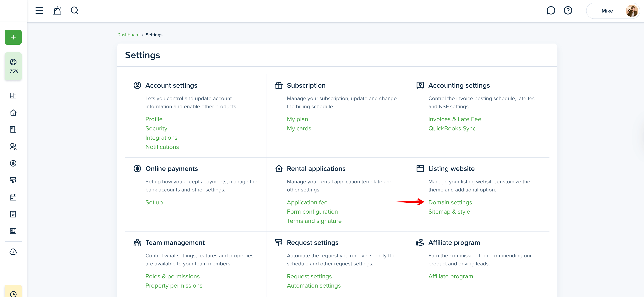The height and width of the screenshot is (297, 644).
Task: Click the alarm bell notifications icon
Action: (x=57, y=10)
